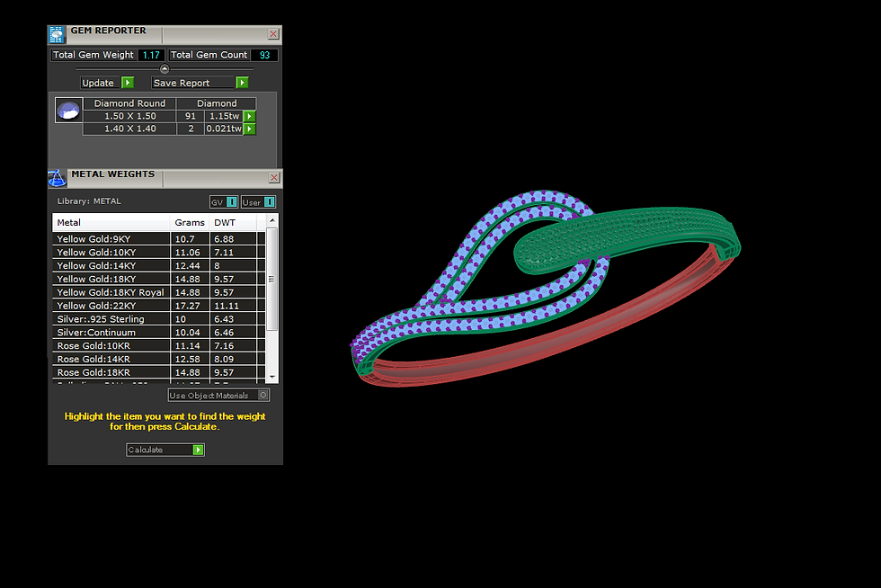Screen dimensions: 881x588
Task: Click the green arrow for 0.021tw row
Action: tap(250, 129)
